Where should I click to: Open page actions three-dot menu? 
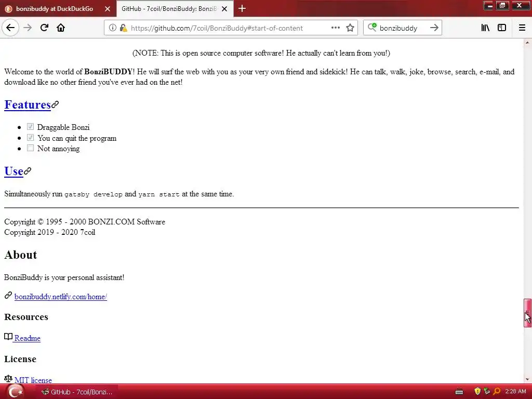(x=335, y=28)
